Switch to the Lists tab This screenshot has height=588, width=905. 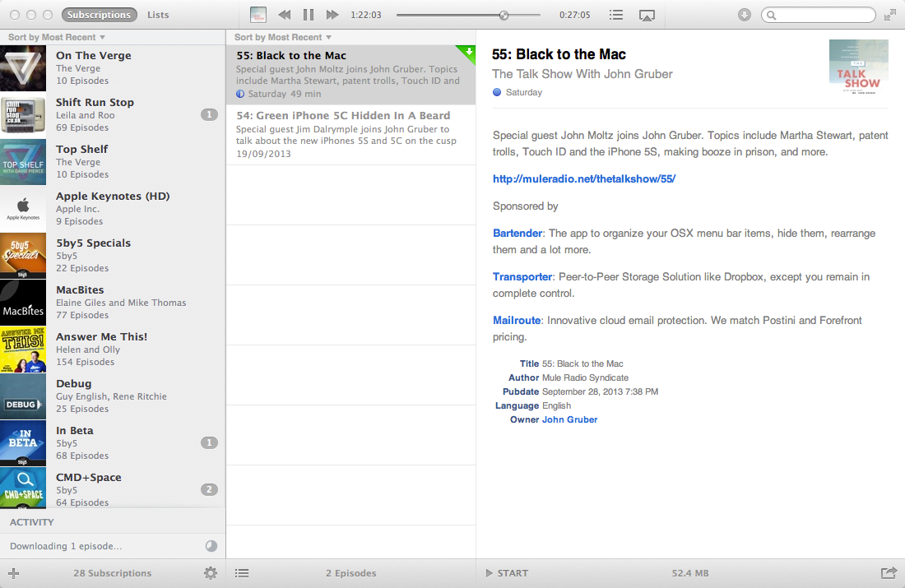[159, 15]
